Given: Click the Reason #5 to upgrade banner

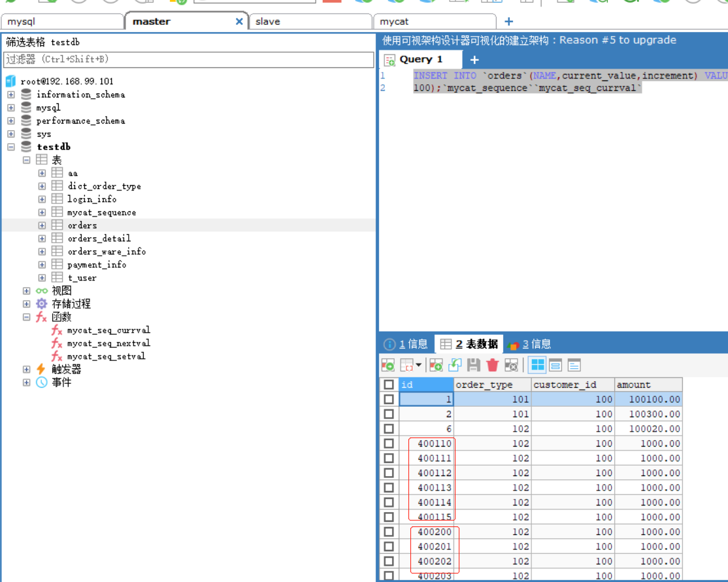Looking at the screenshot, I should point(529,41).
